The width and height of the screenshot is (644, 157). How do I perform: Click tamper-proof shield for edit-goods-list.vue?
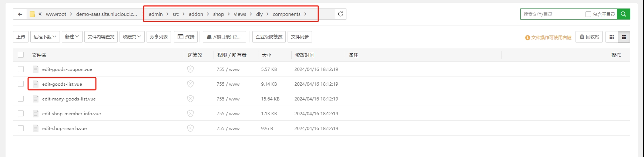(190, 84)
